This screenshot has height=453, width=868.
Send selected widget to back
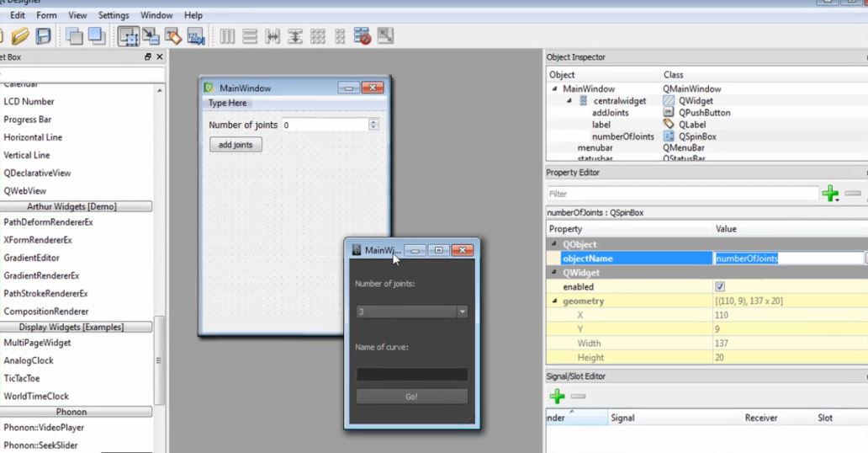tap(74, 36)
